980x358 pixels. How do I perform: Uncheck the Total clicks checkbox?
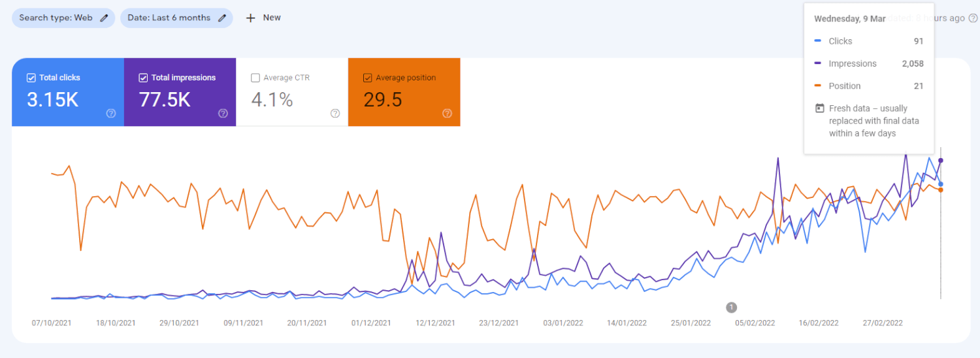click(x=31, y=78)
